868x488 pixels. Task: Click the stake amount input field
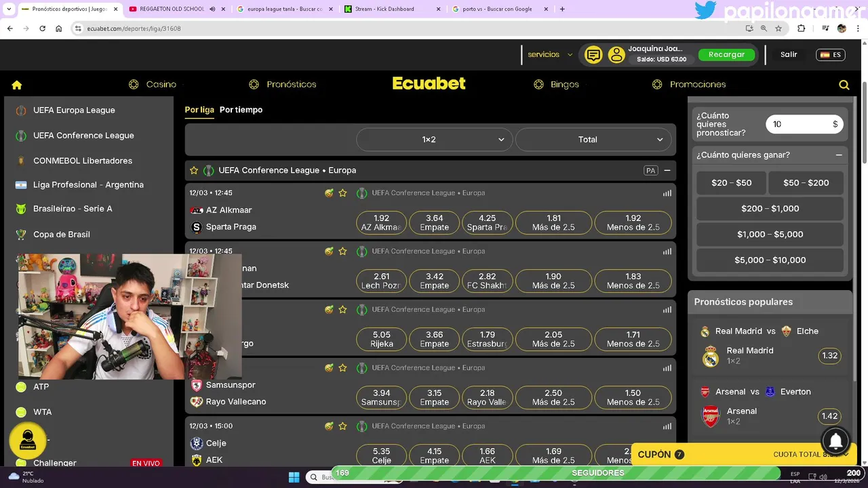coord(804,124)
